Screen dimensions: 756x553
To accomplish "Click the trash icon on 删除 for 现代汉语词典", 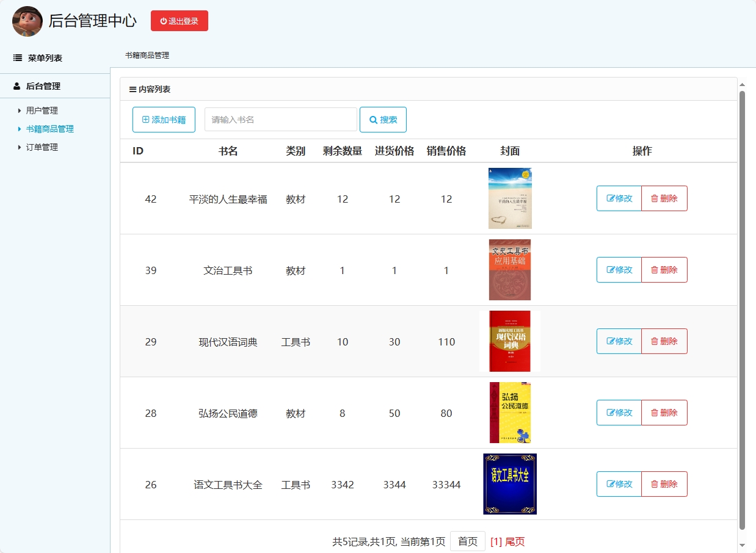I will [654, 341].
